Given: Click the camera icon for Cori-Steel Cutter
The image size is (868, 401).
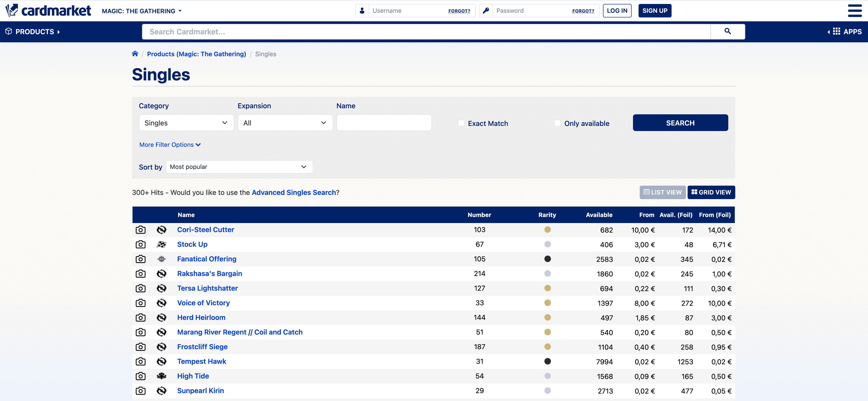Looking at the screenshot, I should click(x=140, y=230).
